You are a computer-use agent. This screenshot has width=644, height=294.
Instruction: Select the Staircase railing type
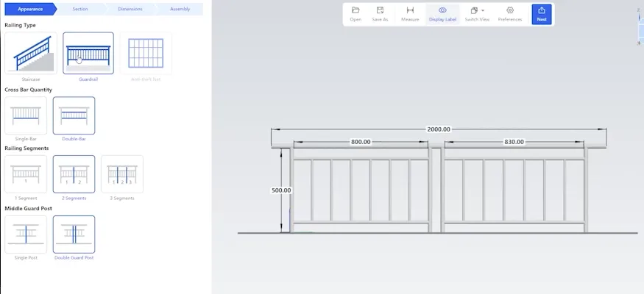(30, 53)
